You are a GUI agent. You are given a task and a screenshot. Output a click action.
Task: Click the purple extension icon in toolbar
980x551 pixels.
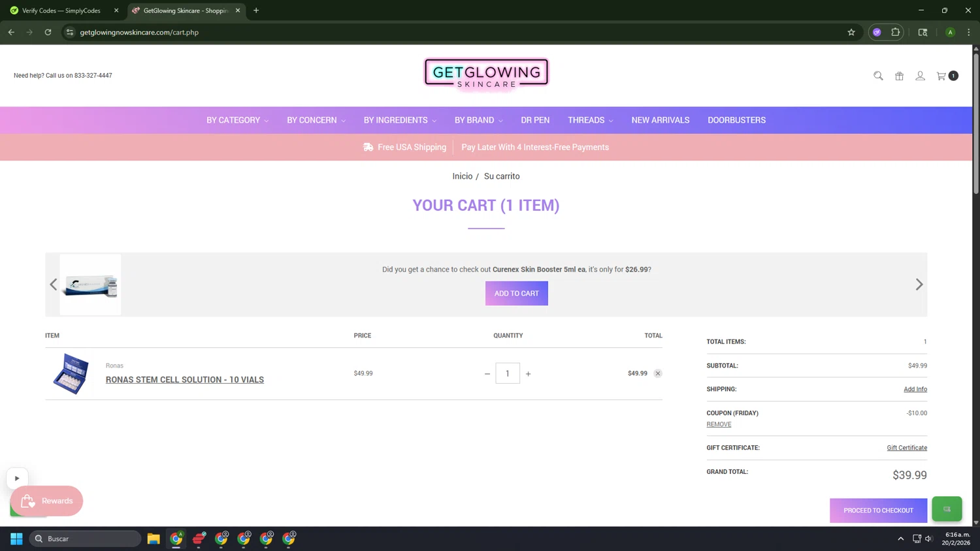coord(877,32)
